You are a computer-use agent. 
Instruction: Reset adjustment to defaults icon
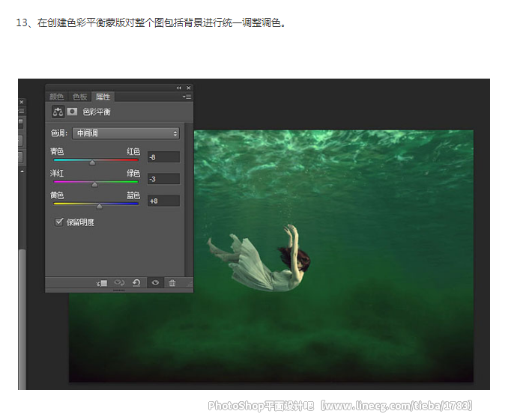(136, 282)
